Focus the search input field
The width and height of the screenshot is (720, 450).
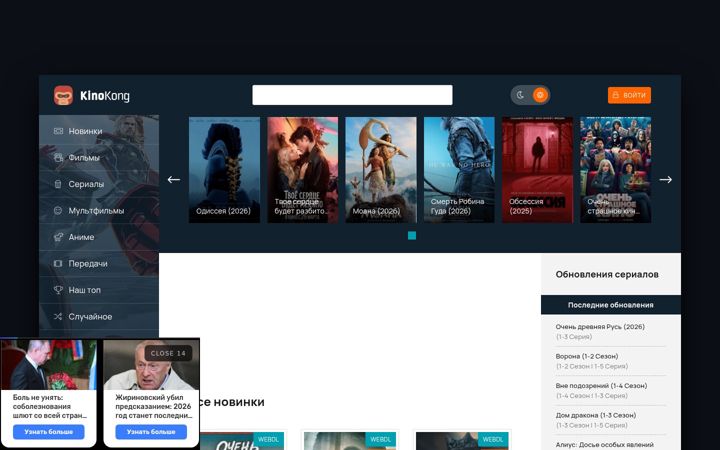352,95
